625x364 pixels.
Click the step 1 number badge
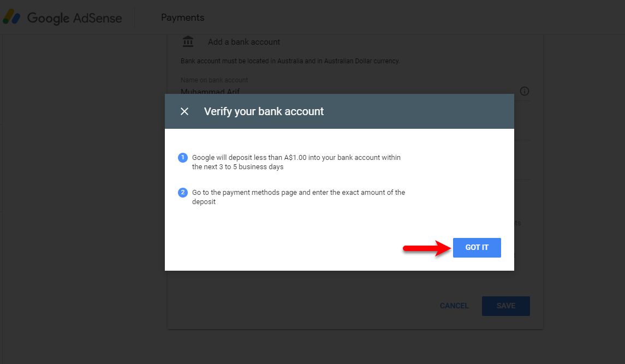(182, 158)
